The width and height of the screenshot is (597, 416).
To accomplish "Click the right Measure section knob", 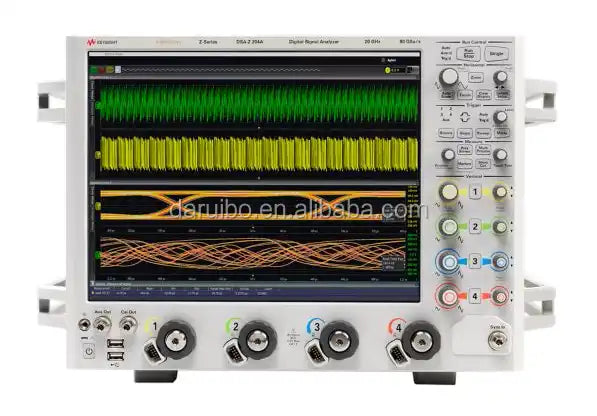I will coord(501,155).
